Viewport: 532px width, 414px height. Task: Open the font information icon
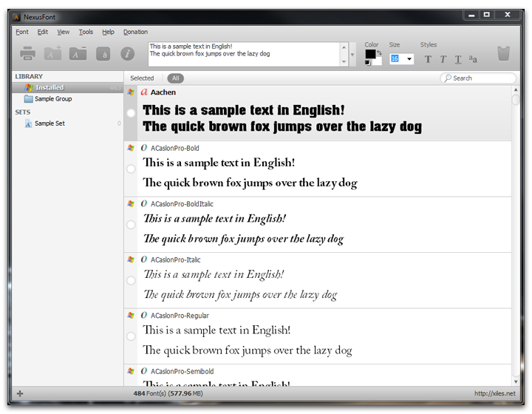coord(128,54)
